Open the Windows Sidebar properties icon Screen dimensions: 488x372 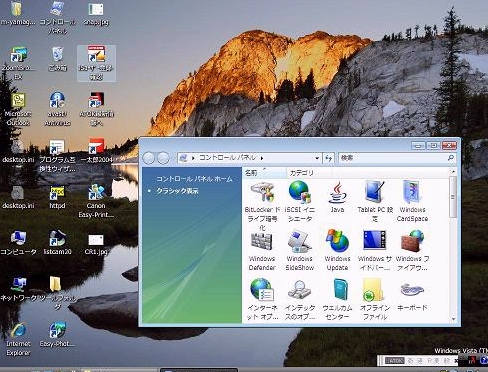pyautogui.click(x=375, y=241)
